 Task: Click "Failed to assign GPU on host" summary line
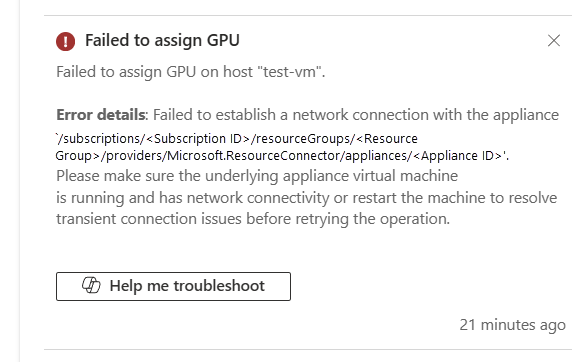point(154,71)
